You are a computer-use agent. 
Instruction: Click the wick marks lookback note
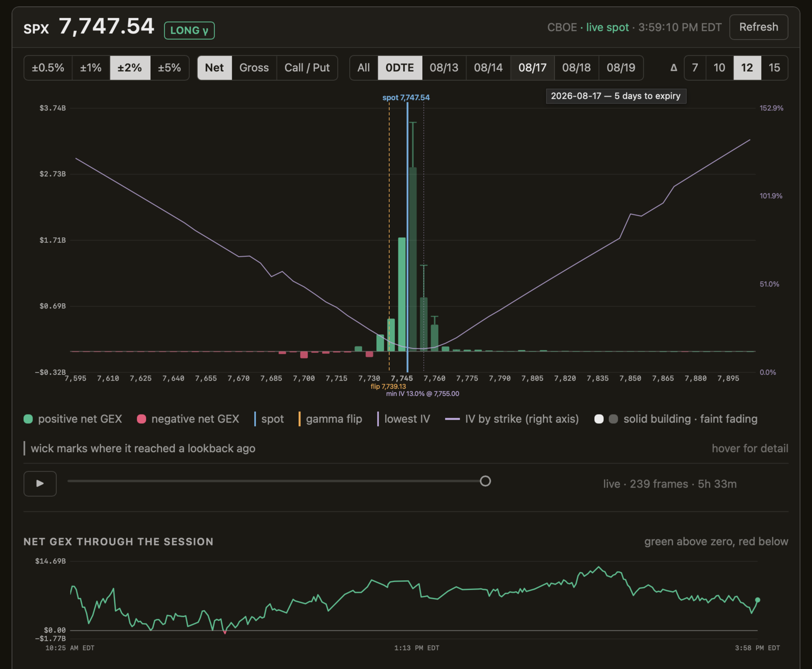click(143, 448)
